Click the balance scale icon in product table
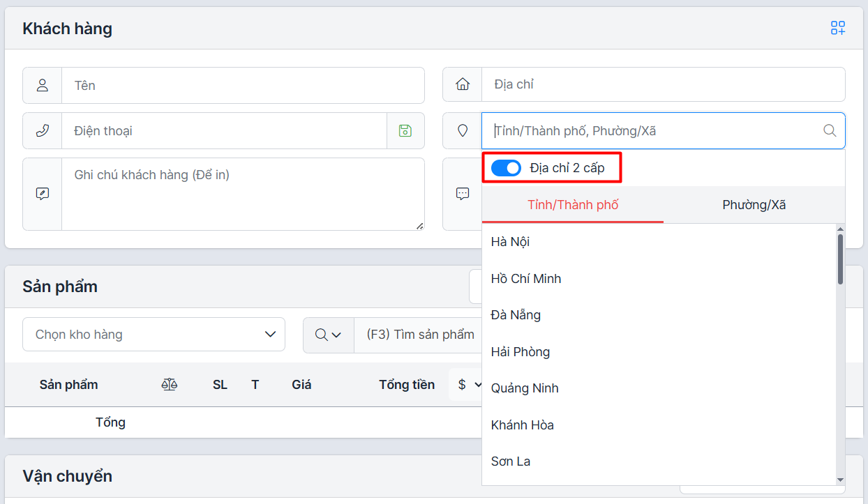This screenshot has height=504, width=868. [170, 385]
